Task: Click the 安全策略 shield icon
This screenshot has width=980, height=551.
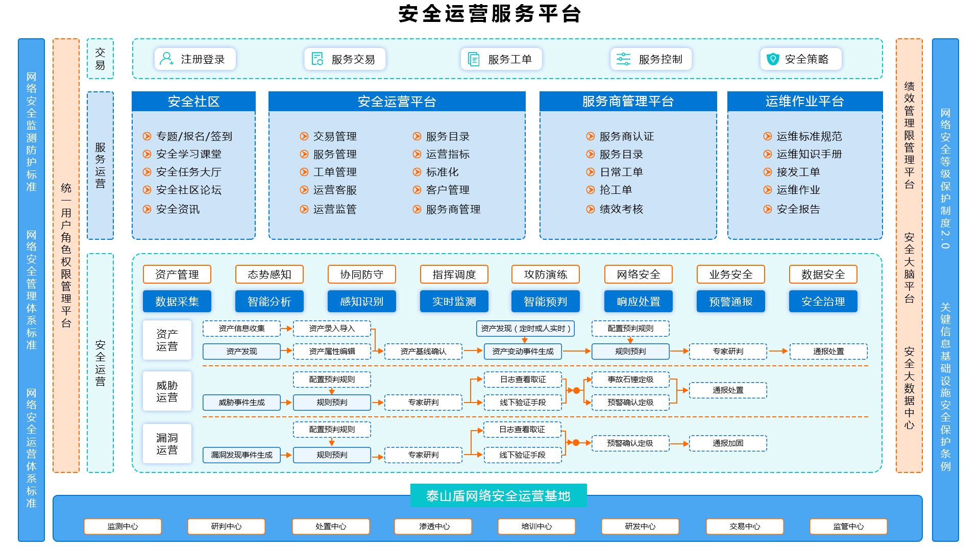Action: (x=773, y=59)
